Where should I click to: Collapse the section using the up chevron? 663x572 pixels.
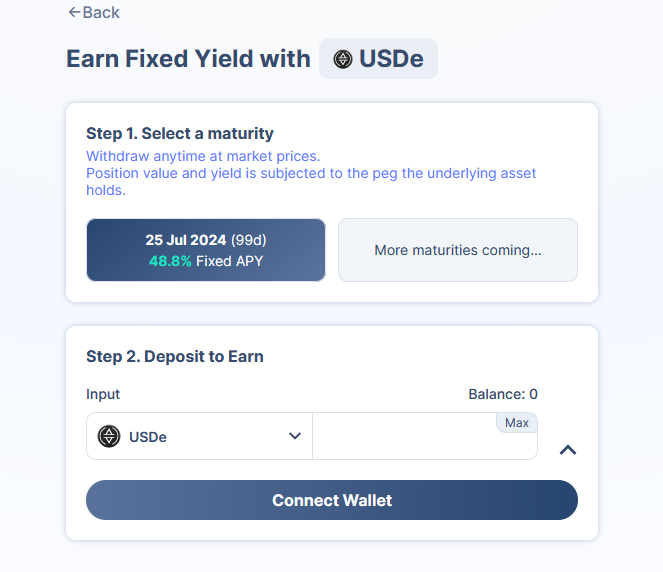pyautogui.click(x=568, y=450)
